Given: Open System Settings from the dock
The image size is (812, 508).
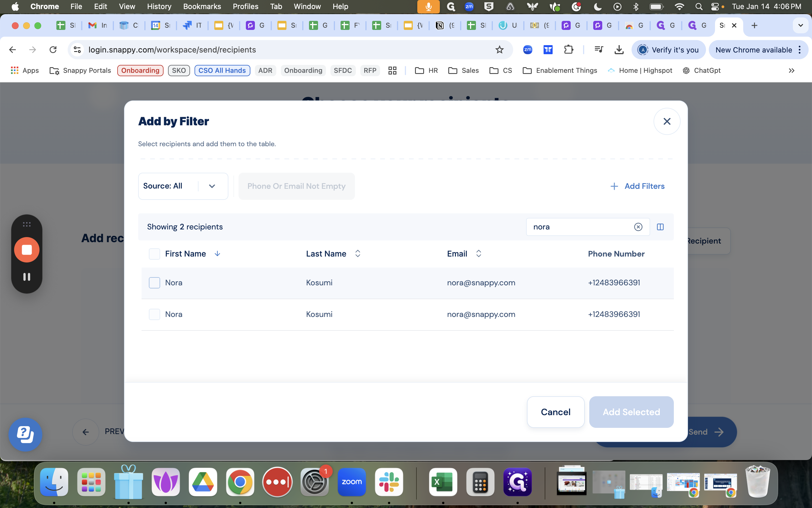Looking at the screenshot, I should 314,482.
